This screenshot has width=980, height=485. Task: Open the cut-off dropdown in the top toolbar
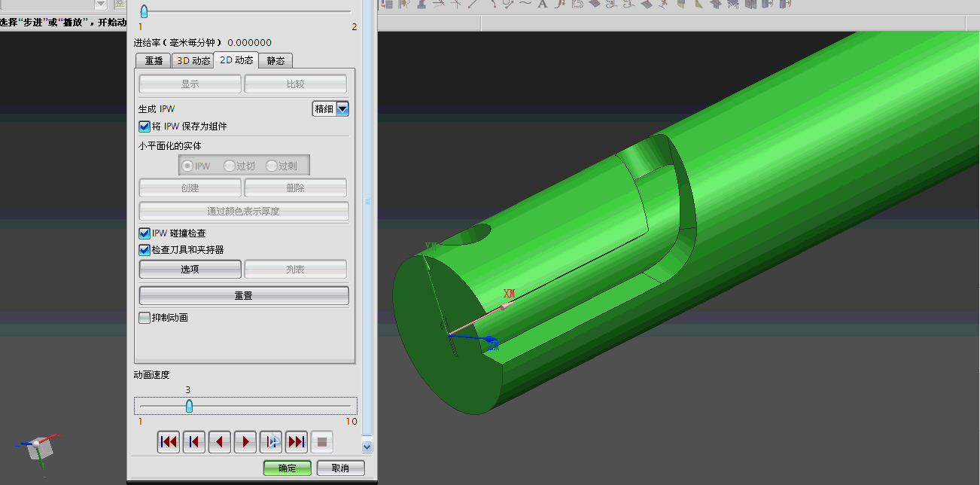[101, 4]
